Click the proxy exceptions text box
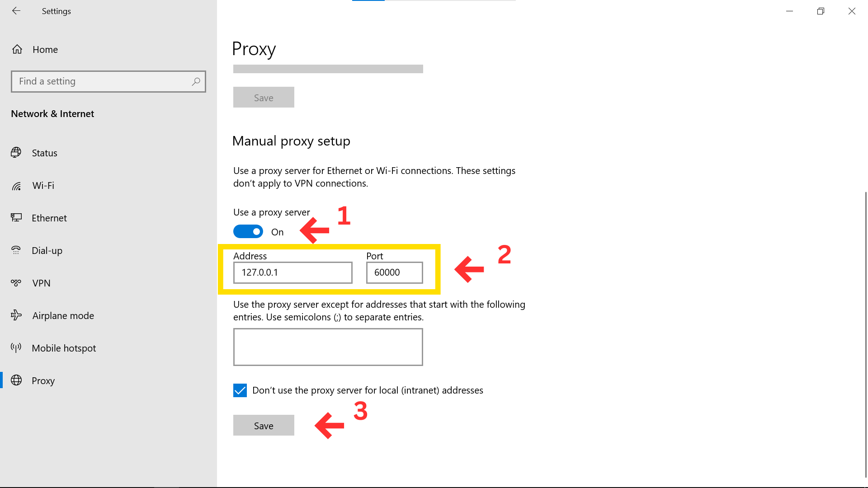This screenshot has width=868, height=488. pyautogui.click(x=328, y=347)
